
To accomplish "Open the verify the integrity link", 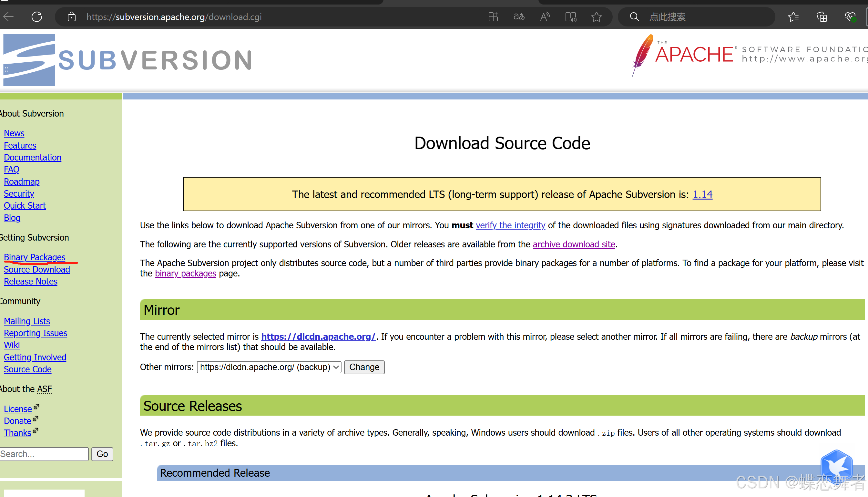I will pyautogui.click(x=510, y=225).
